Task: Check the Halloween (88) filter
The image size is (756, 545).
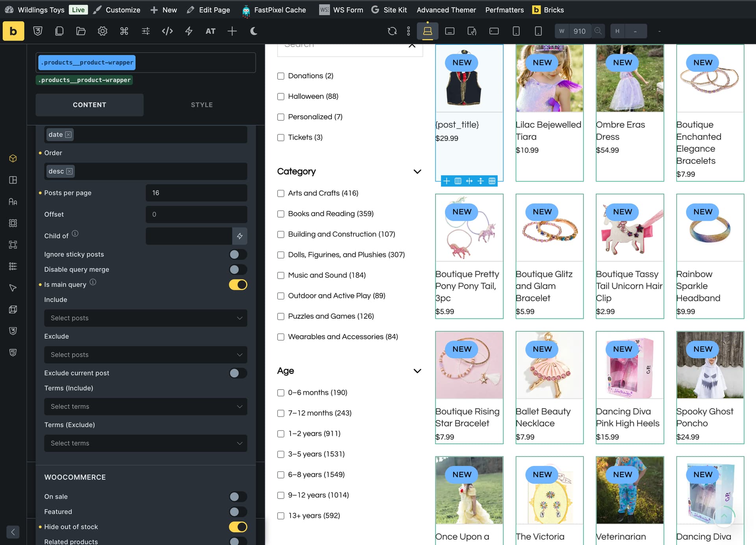Action: (x=281, y=96)
